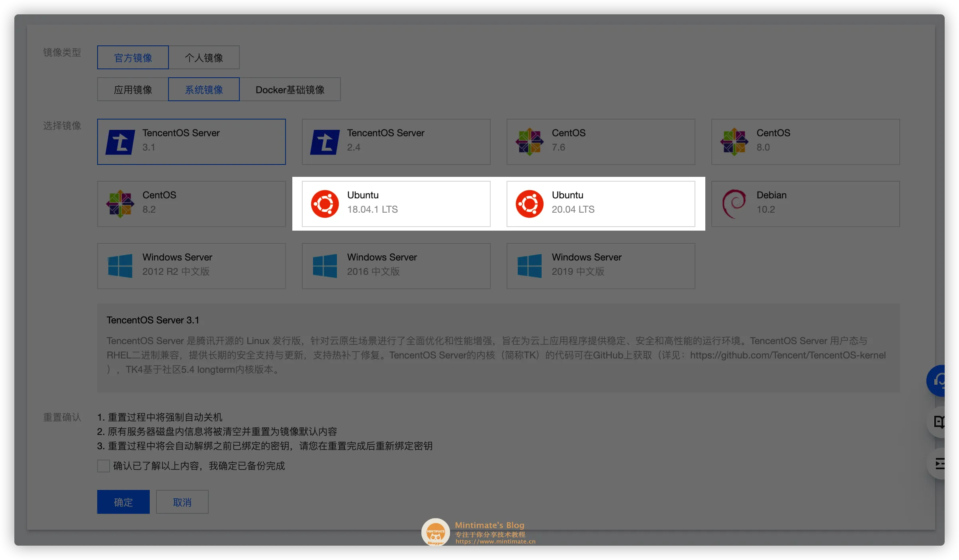Viewport: 959px width, 560px height.
Task: Click the github.com/Tencent/TencentOS-kernel URL
Action: pyautogui.click(x=788, y=355)
